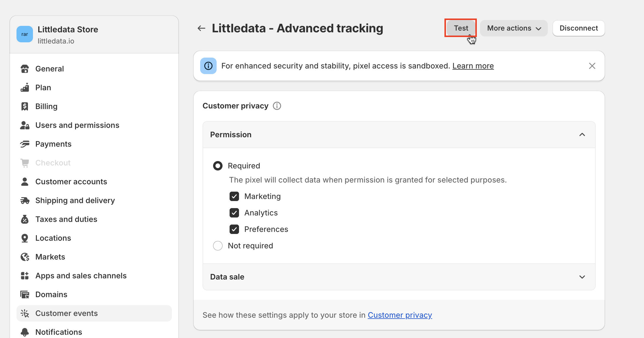Open the Learn more link
The image size is (644, 338).
pyautogui.click(x=473, y=66)
